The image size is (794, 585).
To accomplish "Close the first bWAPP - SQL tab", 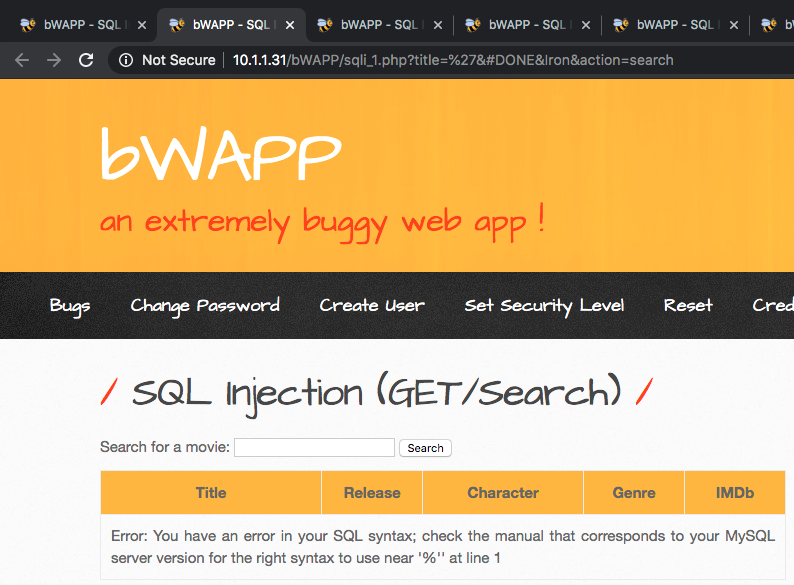I will click(142, 25).
